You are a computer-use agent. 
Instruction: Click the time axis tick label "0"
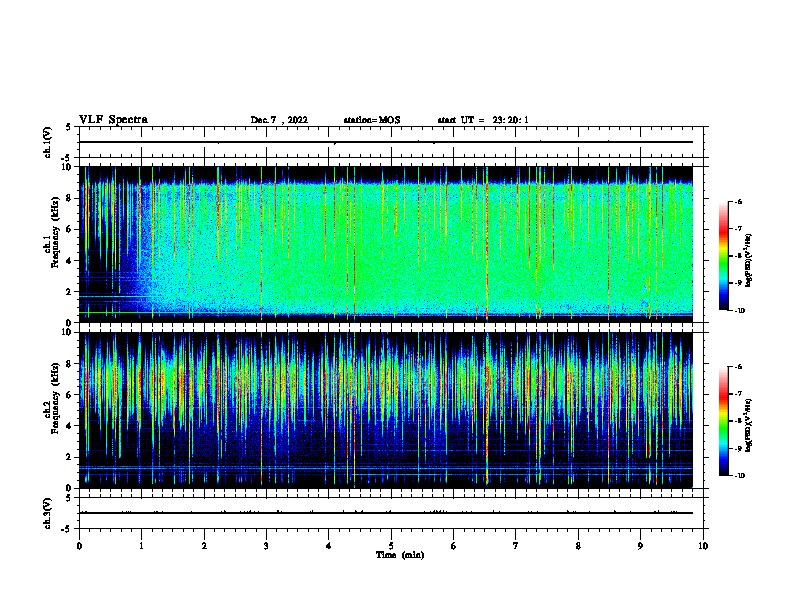pos(79,546)
